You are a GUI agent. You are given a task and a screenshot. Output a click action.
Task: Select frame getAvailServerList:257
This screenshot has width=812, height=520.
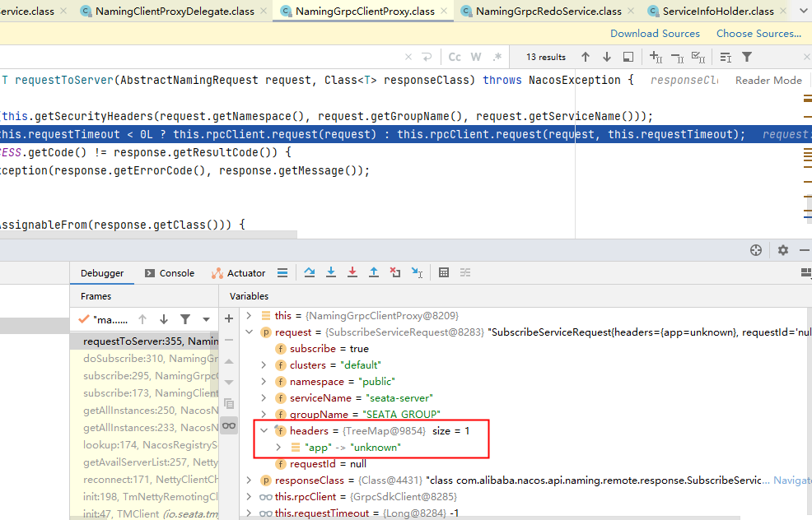coord(144,462)
